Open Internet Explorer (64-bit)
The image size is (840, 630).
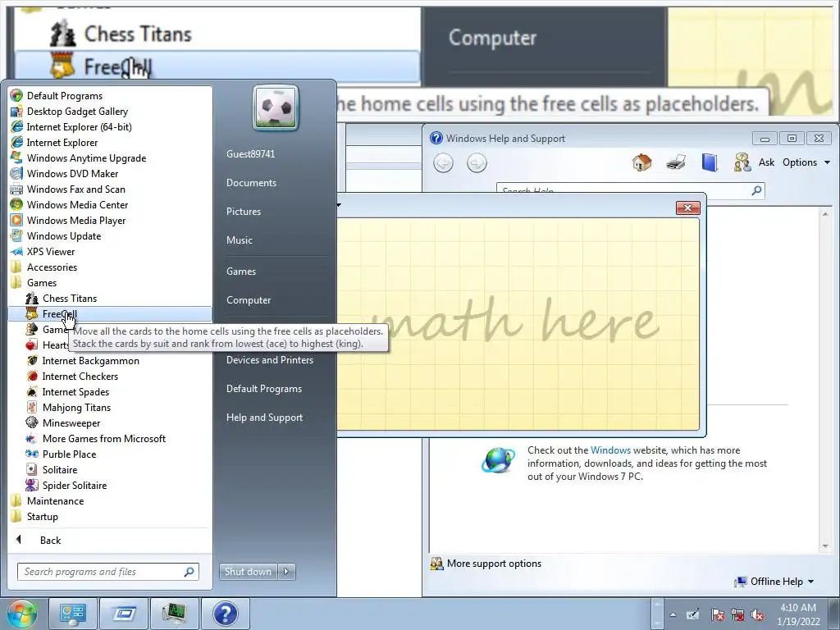[x=79, y=127]
